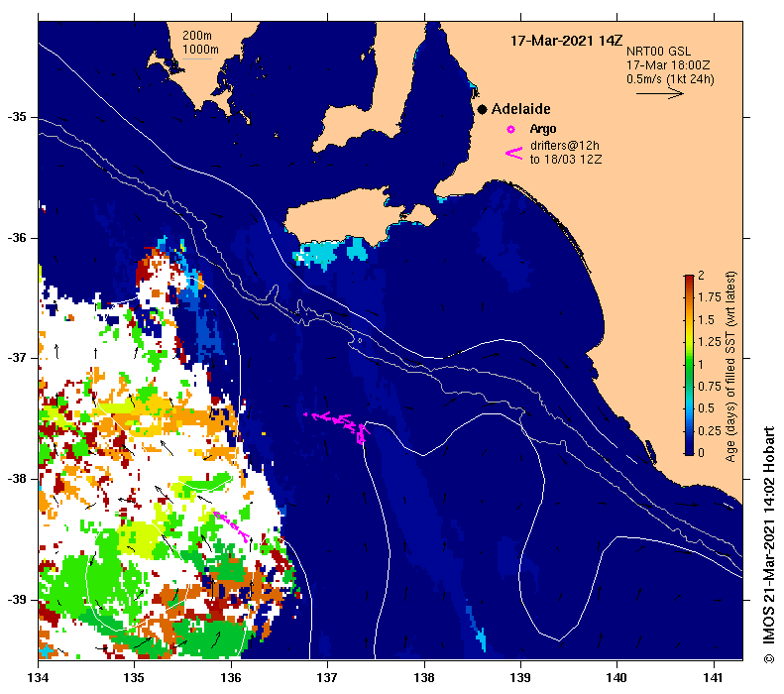Click the latitude axis label '-37'
Viewport: 784px width, 694px height.
tap(17, 358)
